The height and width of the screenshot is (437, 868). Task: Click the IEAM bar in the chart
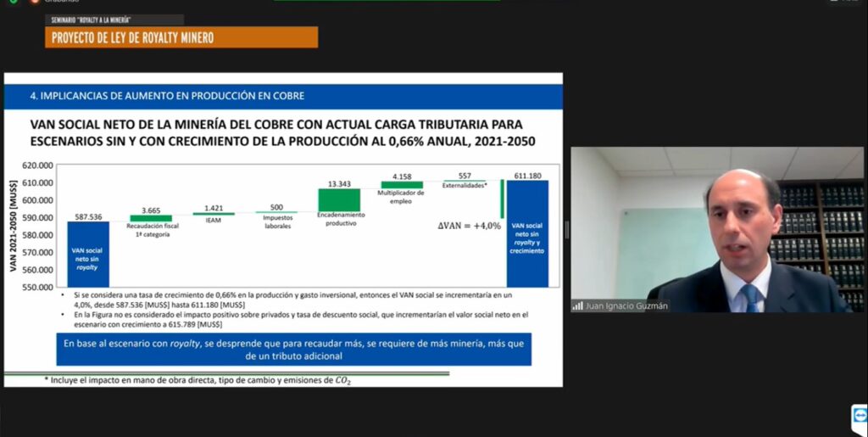tap(214, 214)
